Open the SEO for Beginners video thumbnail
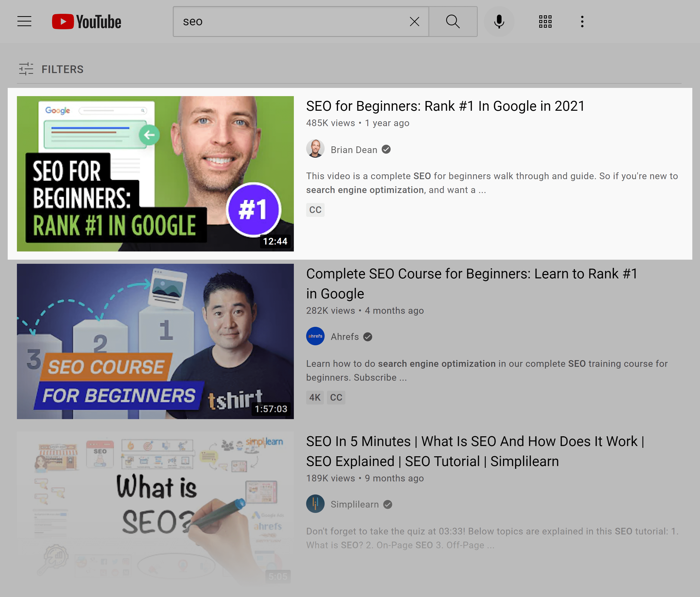Viewport: 700px width, 597px height. tap(155, 174)
